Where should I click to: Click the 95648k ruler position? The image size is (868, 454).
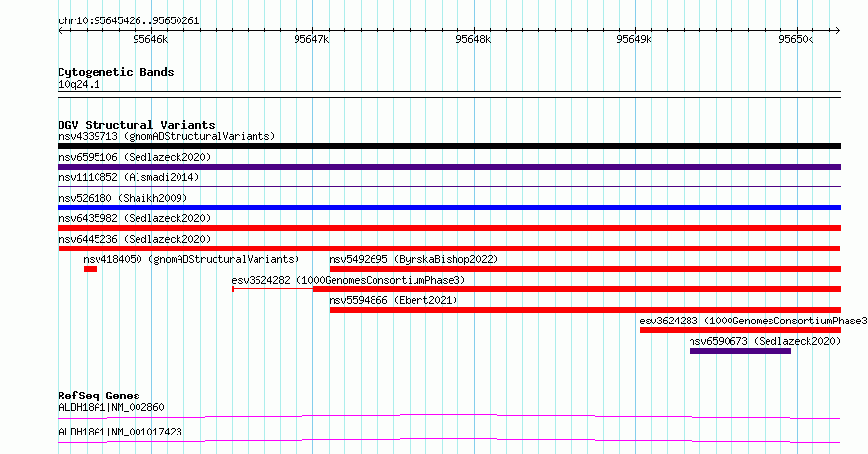[473, 39]
